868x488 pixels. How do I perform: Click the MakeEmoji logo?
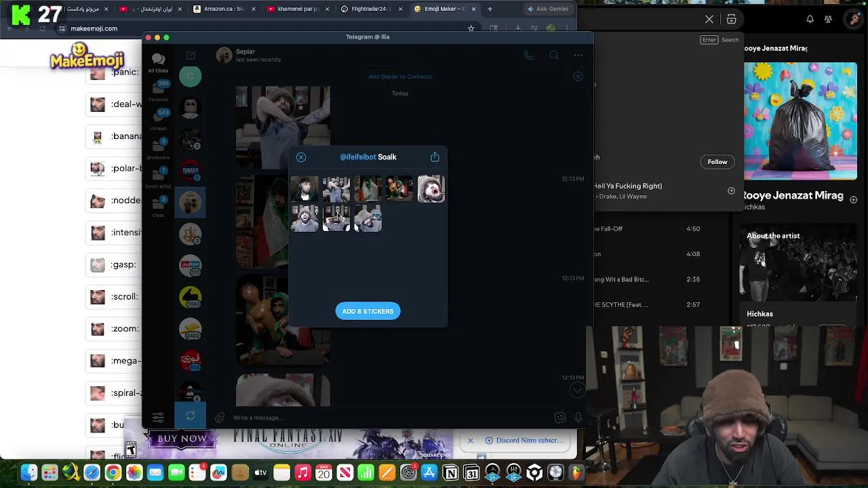[x=87, y=57]
